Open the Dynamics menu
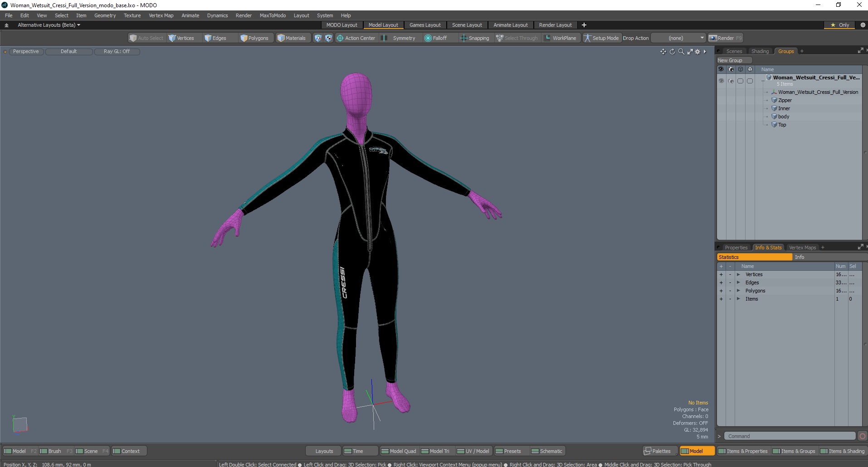The height and width of the screenshot is (467, 868). (217, 15)
